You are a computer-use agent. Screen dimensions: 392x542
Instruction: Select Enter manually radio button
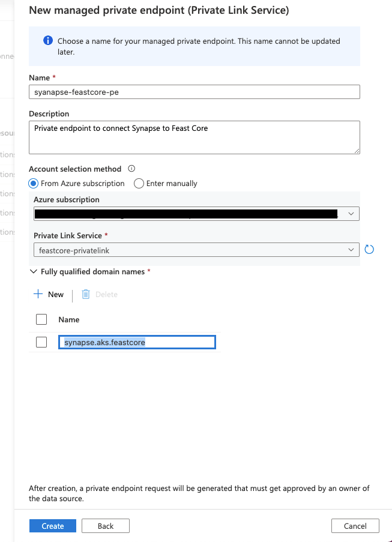coord(139,184)
